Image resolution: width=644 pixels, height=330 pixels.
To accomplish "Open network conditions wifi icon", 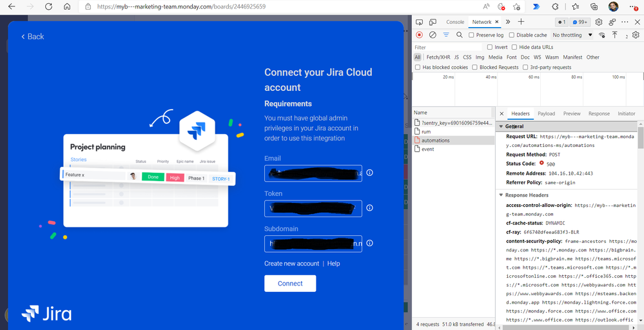I will coord(601,35).
